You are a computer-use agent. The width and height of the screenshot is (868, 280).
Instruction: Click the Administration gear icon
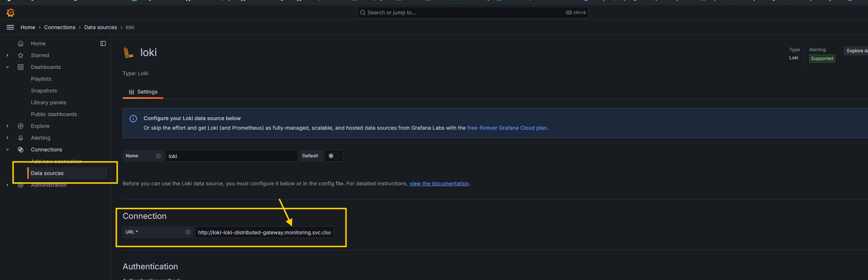point(21,185)
